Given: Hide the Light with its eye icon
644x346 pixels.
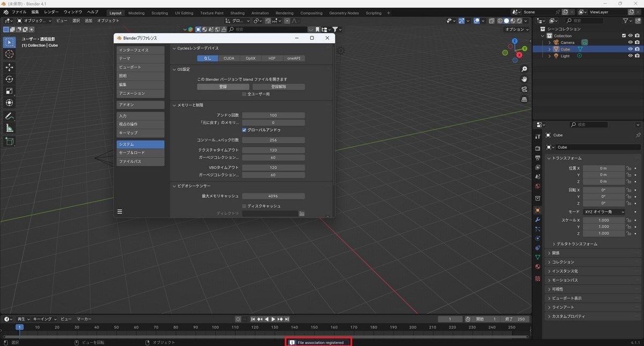Looking at the screenshot, I should [630, 56].
